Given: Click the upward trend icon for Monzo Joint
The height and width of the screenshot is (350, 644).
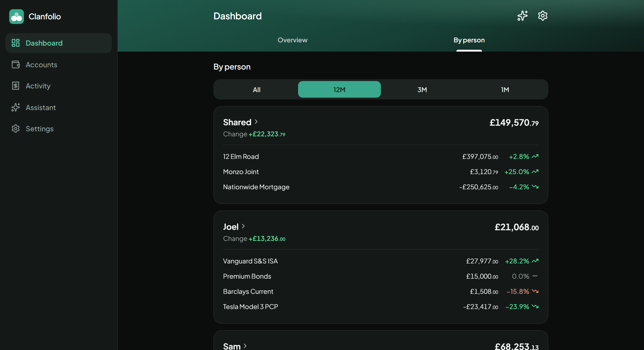Looking at the screenshot, I should [535, 172].
